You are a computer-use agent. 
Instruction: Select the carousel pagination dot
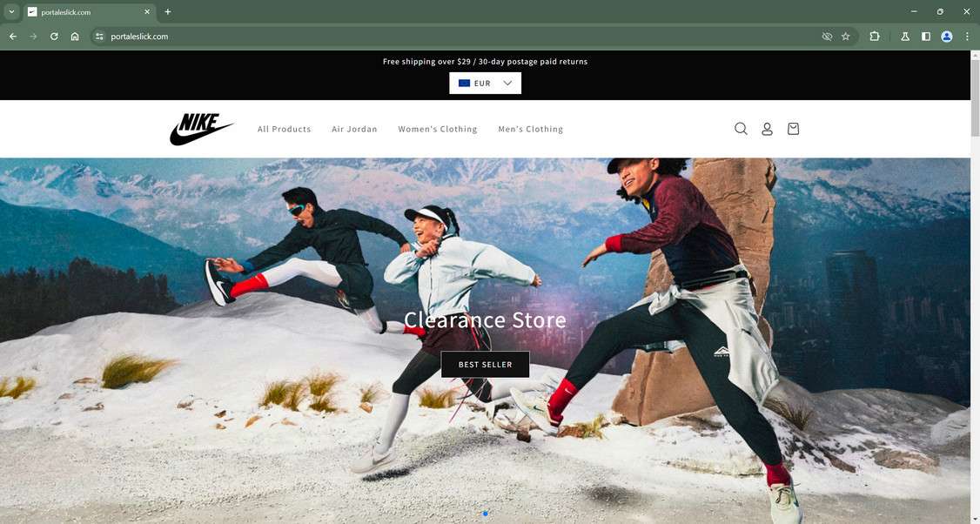[485, 514]
